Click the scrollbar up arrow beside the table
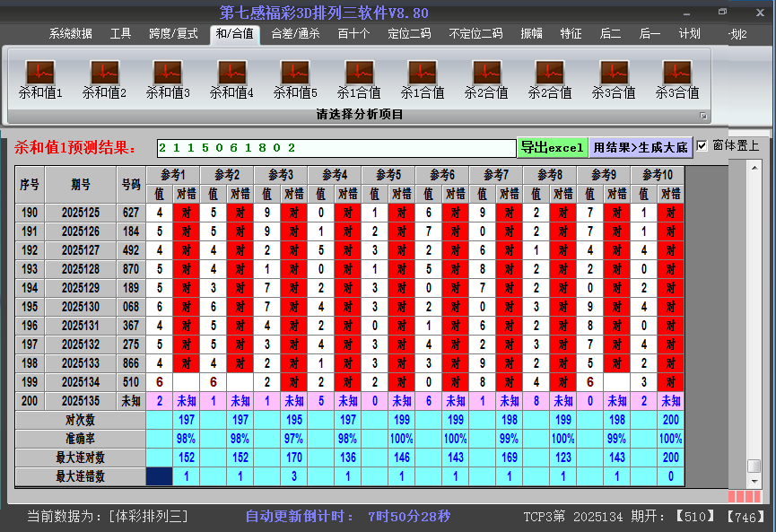This screenshot has width=776, height=532. [x=754, y=169]
